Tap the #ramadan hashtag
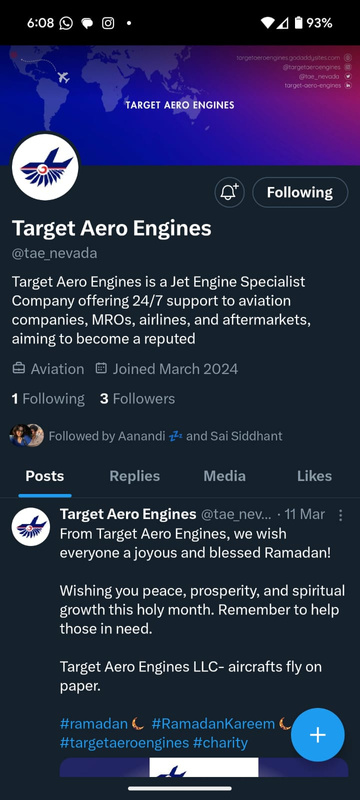The image size is (360, 800). click(x=94, y=723)
